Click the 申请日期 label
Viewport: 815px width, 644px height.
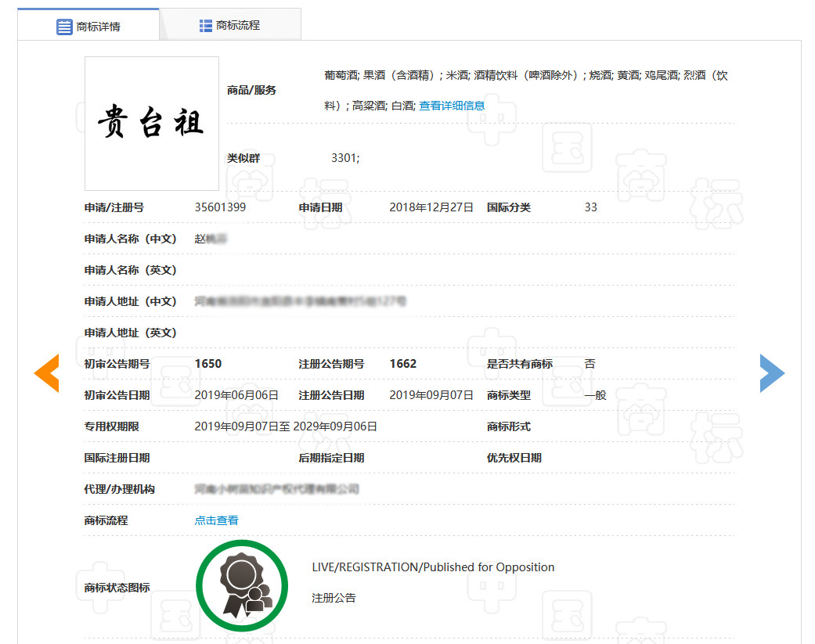320,207
